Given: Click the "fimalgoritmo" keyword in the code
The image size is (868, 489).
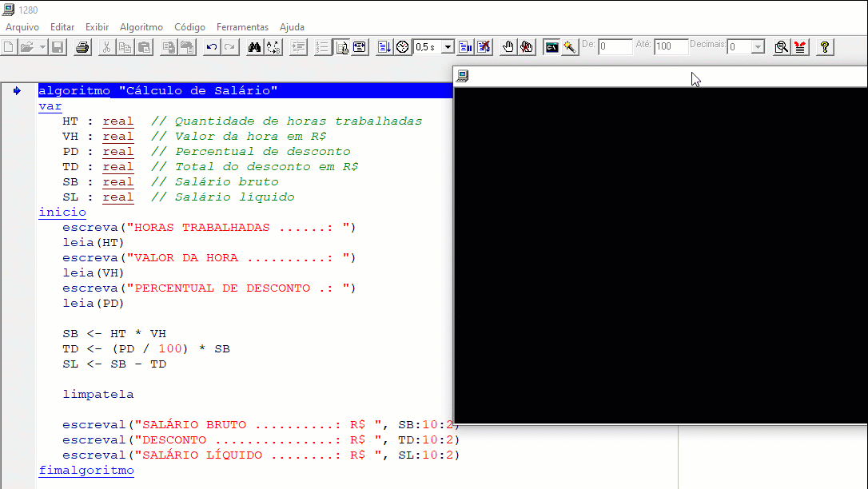Looking at the screenshot, I should (x=86, y=471).
